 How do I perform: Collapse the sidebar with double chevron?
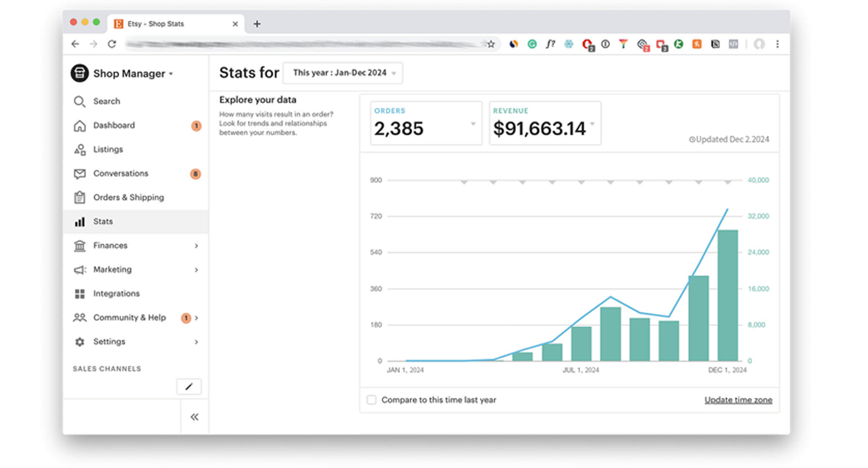[x=195, y=417]
